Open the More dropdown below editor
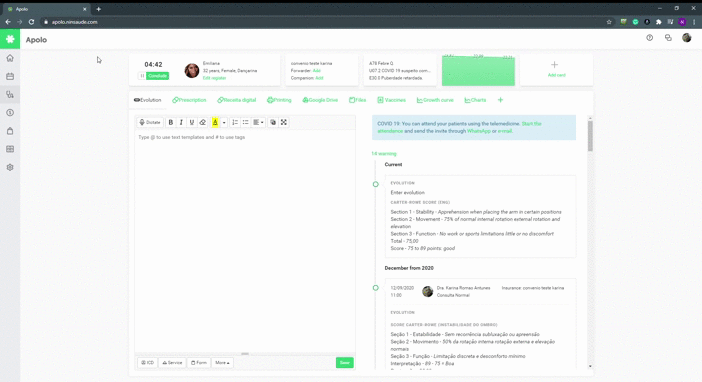Screen dimensions: 702x382 [x=222, y=363]
